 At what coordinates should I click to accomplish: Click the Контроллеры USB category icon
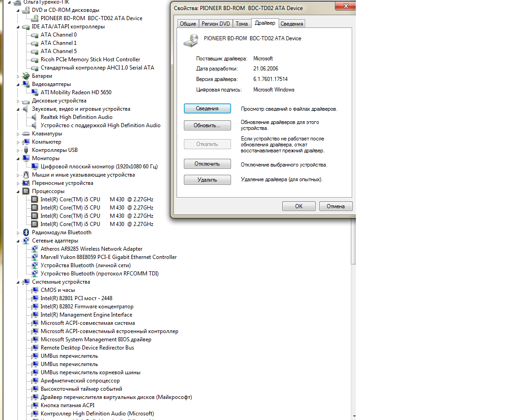[x=26, y=150]
